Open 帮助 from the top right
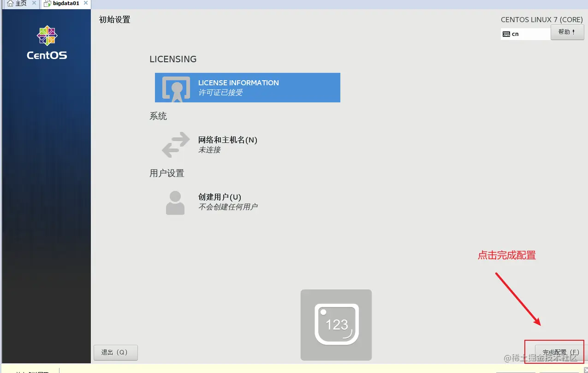Screen dimensions: 588x373 567,32
